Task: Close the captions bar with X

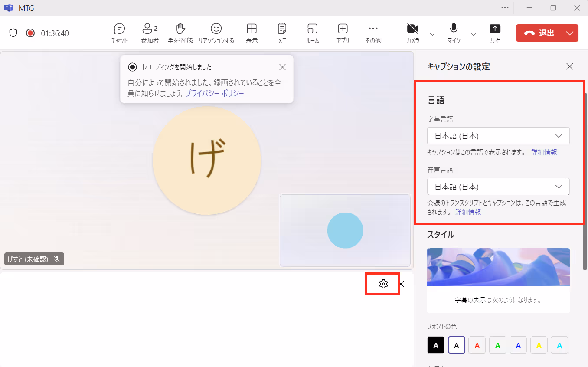Action: (402, 284)
